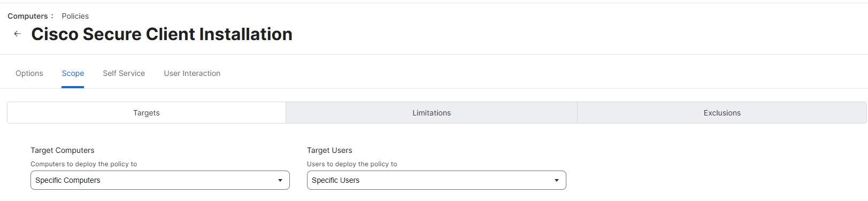This screenshot has width=868, height=201.
Task: Select the Scope tab
Action: pyautogui.click(x=73, y=73)
